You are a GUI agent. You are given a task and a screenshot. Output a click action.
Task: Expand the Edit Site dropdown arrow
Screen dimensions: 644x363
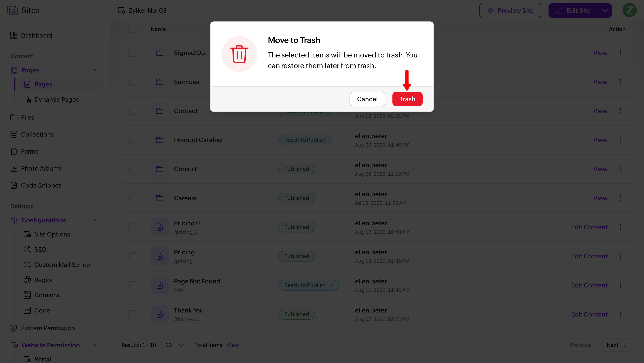pyautogui.click(x=605, y=11)
